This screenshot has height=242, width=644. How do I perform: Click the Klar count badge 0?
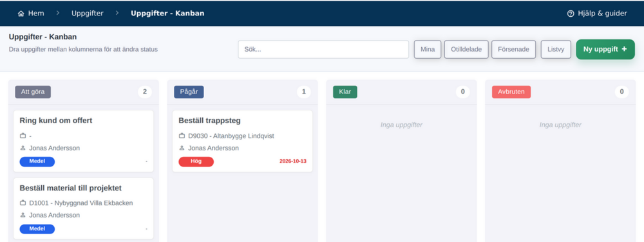(x=462, y=92)
